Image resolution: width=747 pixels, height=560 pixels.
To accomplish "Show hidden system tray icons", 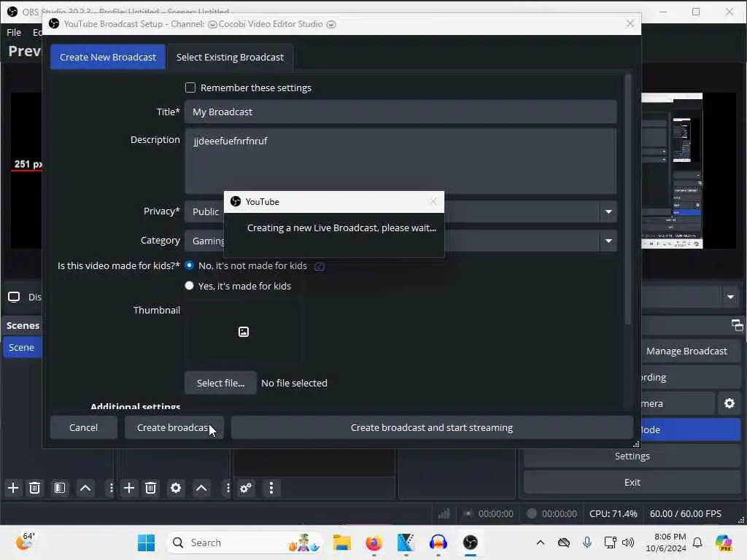I will [x=541, y=542].
